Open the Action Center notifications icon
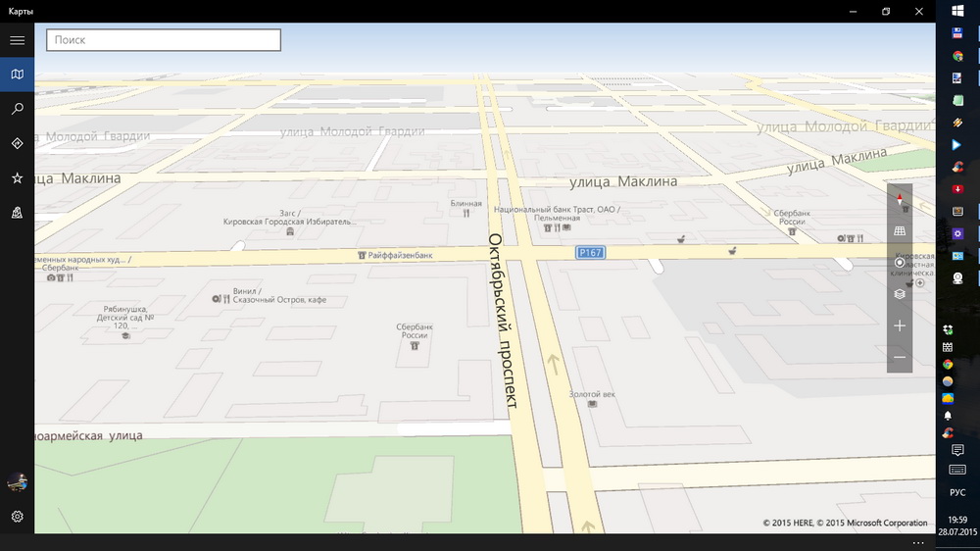980x551 pixels. (957, 450)
